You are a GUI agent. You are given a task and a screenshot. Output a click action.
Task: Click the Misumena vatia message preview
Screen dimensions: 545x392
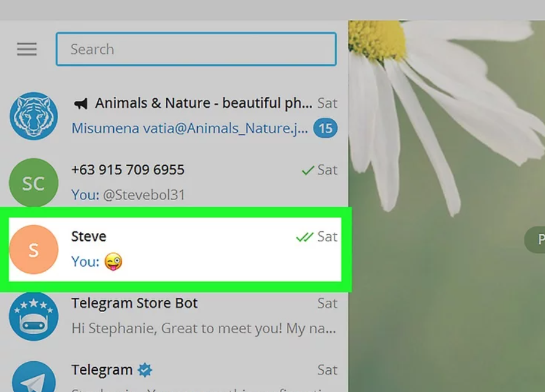tap(189, 128)
